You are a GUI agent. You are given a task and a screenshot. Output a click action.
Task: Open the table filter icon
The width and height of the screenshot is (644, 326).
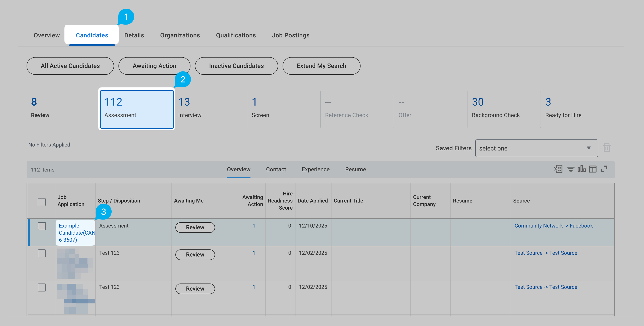click(x=570, y=169)
